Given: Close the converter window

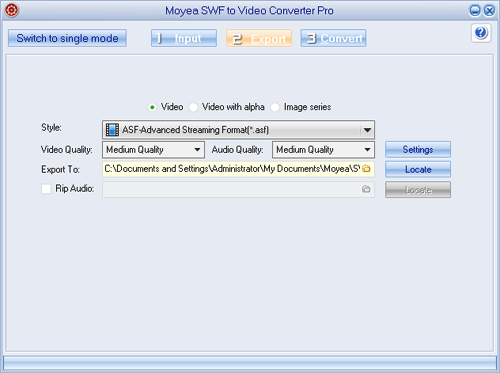Looking at the screenshot, I should (x=489, y=11).
